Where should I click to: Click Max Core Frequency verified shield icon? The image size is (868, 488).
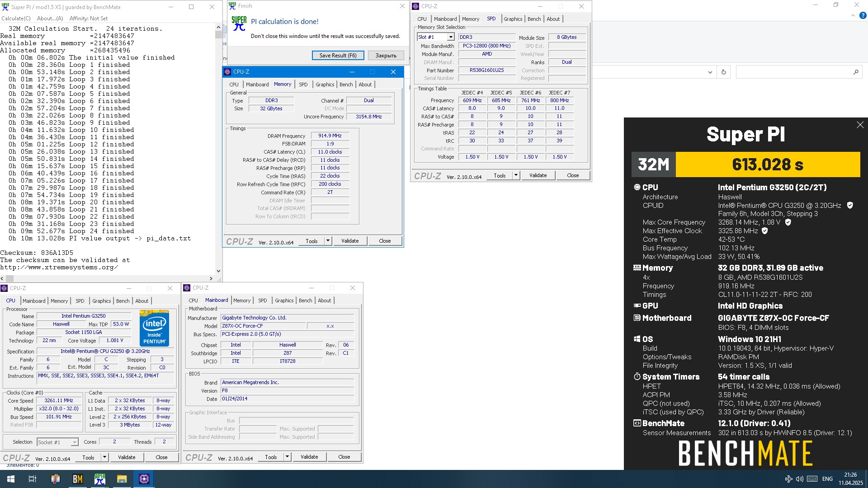point(788,222)
